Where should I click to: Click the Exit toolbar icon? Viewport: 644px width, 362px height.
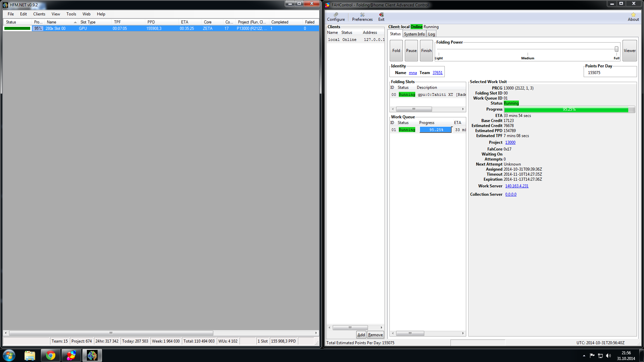tap(381, 17)
